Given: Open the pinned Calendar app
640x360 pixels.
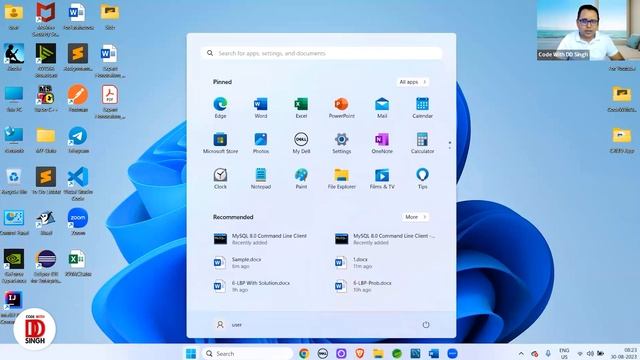Looking at the screenshot, I should pyautogui.click(x=422, y=108).
